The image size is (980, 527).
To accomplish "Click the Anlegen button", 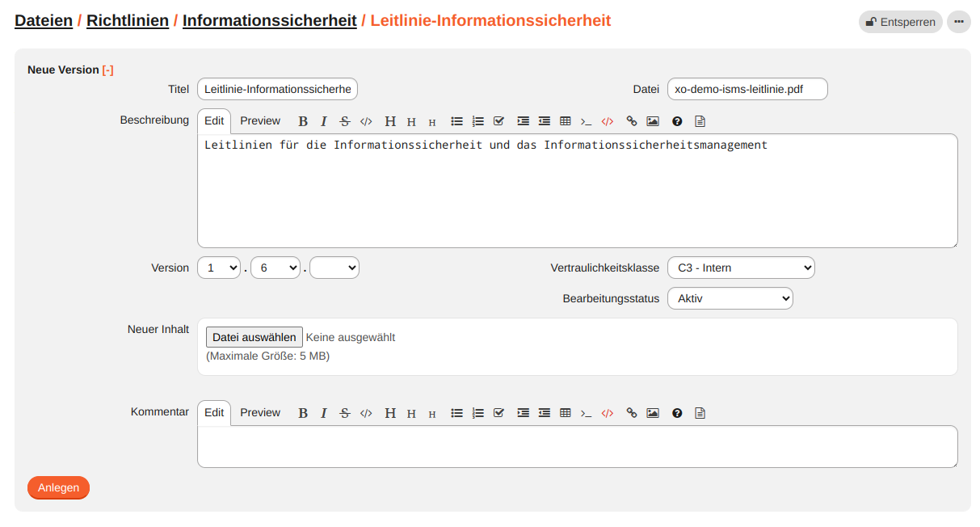I will [x=58, y=487].
